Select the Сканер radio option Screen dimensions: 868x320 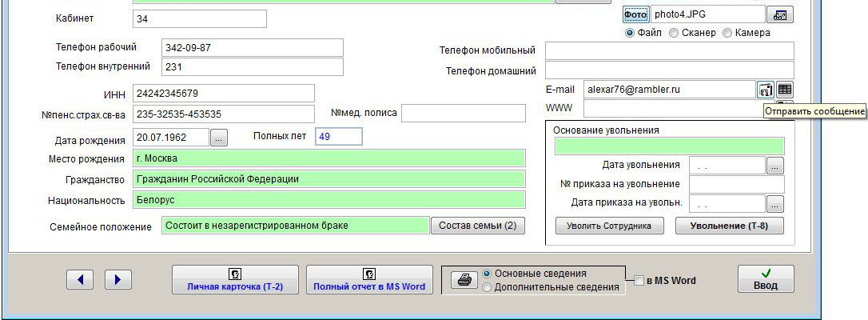click(x=674, y=33)
